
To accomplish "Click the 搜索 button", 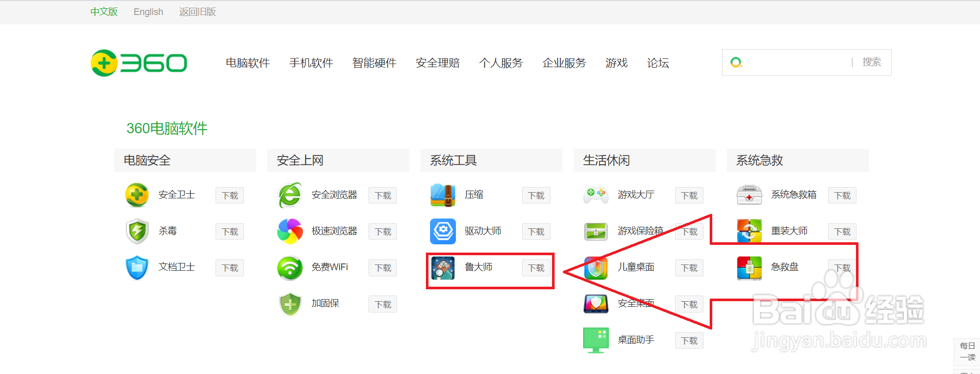I will [871, 62].
